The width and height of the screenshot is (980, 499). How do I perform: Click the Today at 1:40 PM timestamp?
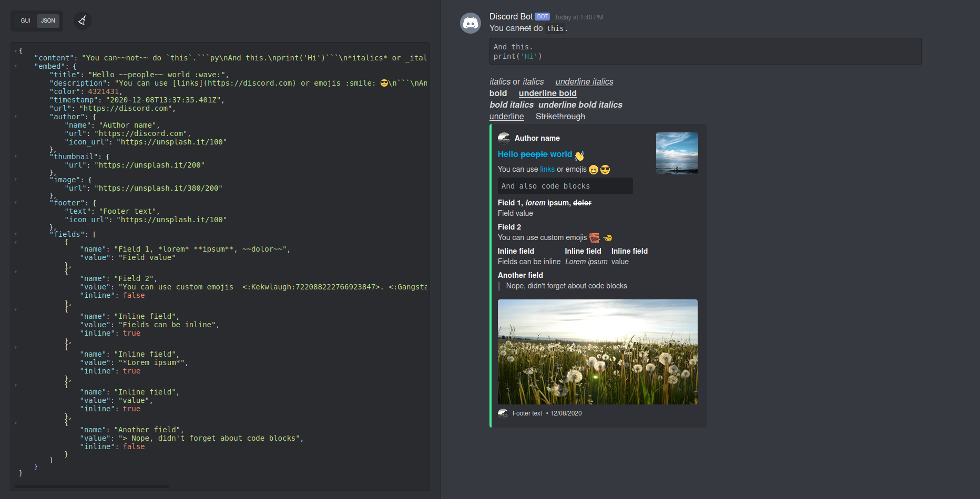click(579, 17)
